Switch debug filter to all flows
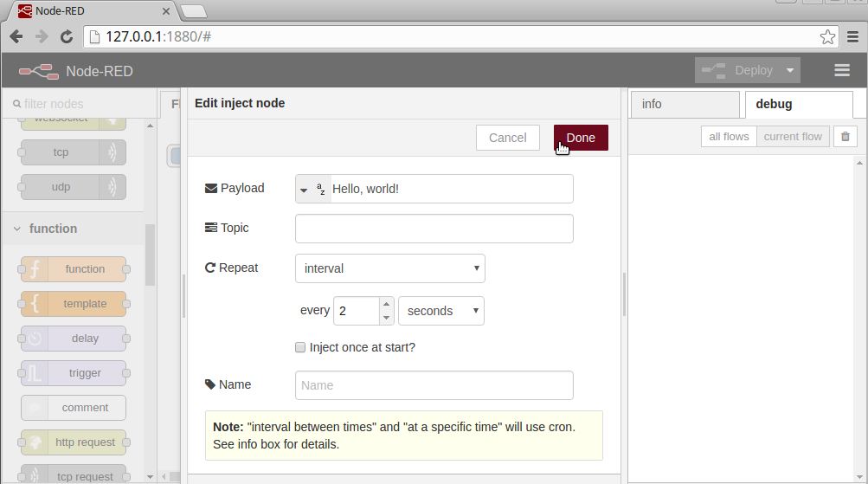Image resolution: width=868 pixels, height=484 pixels. click(x=729, y=137)
